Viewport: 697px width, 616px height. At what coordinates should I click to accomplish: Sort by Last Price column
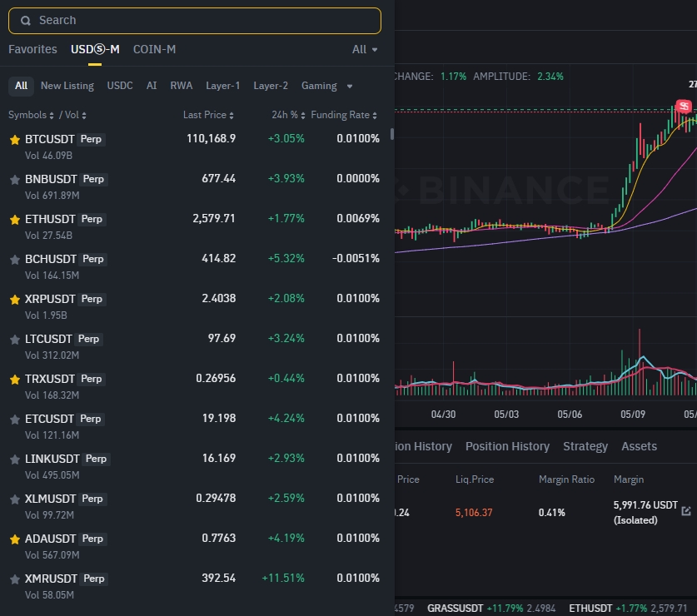coord(208,115)
